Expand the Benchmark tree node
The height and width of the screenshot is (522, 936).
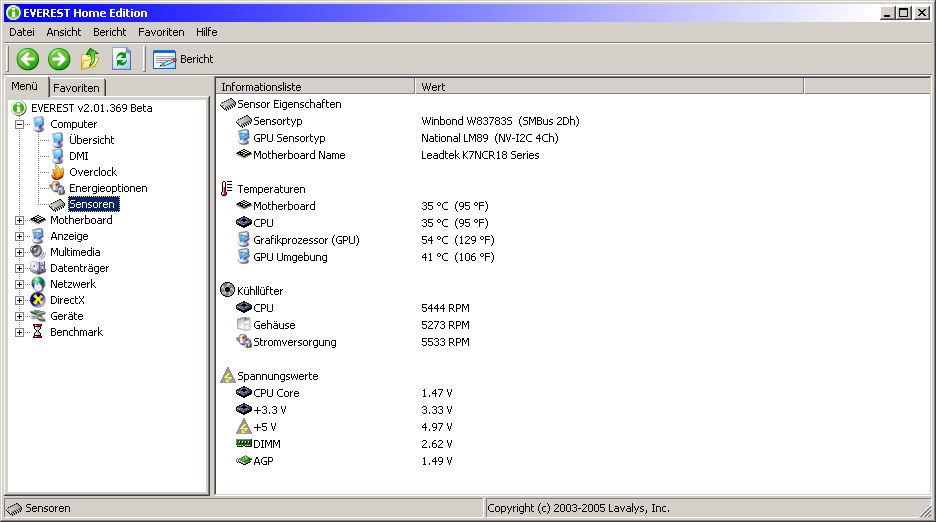pos(20,333)
